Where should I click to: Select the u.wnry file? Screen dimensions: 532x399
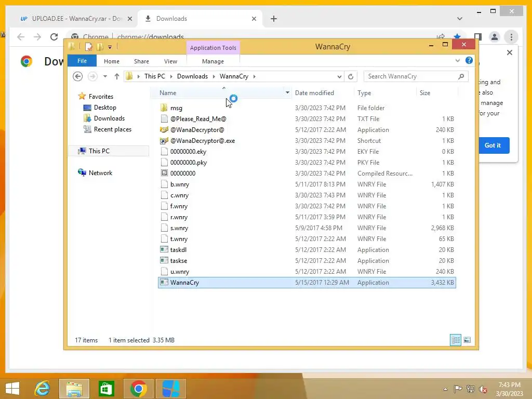tap(307, 271)
